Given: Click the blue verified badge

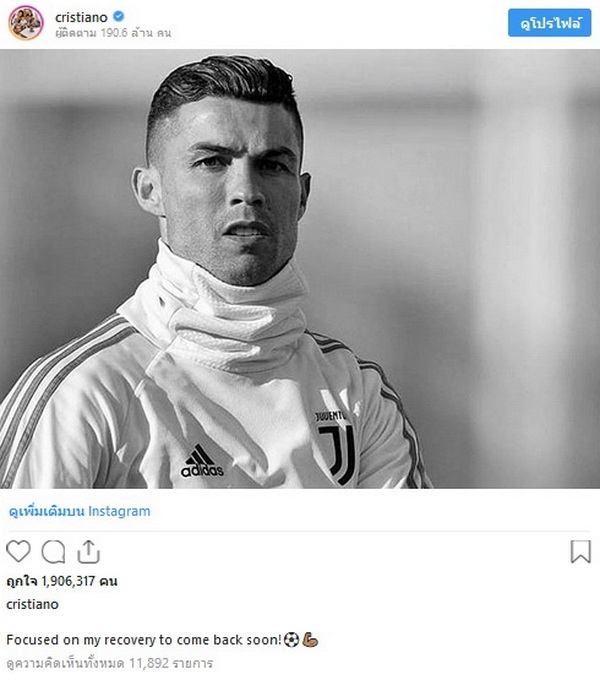Looking at the screenshot, I should coord(118,16).
